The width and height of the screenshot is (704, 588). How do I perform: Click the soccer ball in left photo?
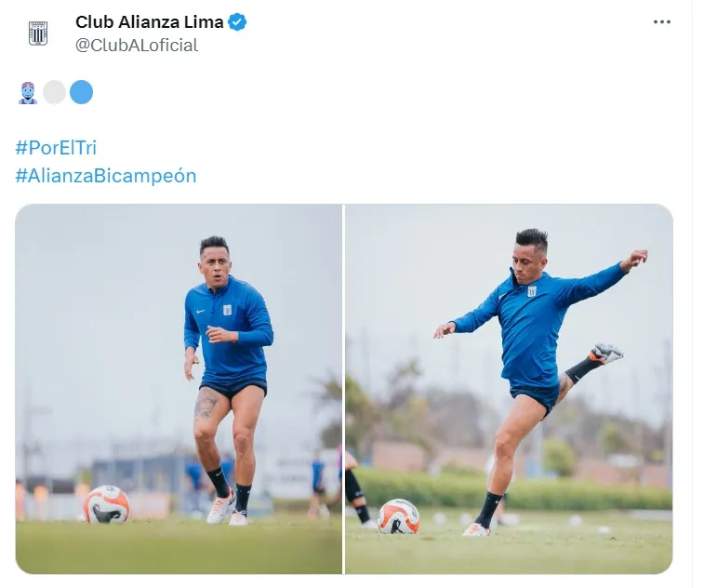pos(106,504)
